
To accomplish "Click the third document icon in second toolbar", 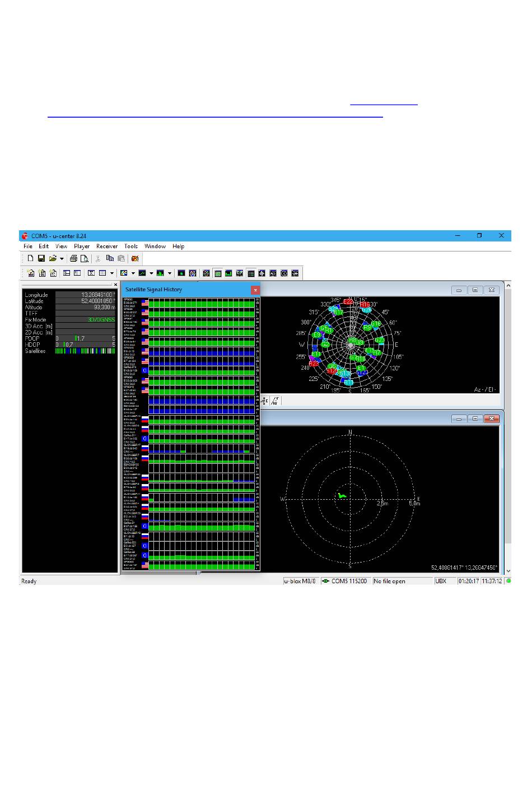I will tap(53, 273).
